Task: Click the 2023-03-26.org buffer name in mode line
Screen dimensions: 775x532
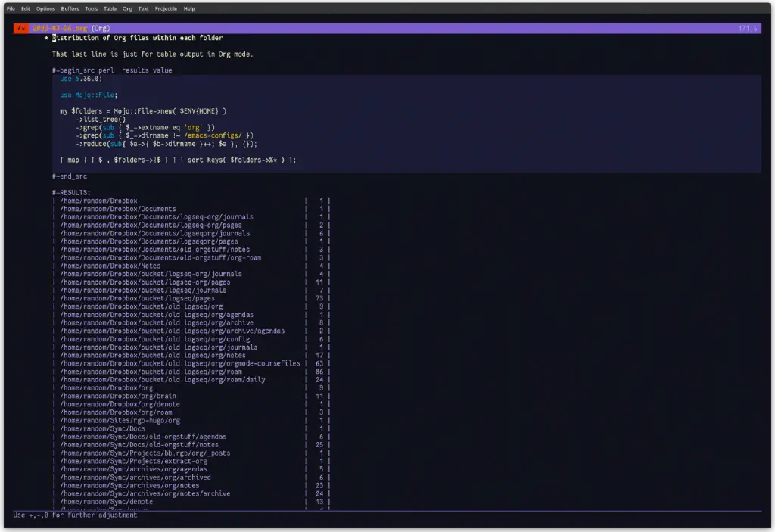Action: coord(60,28)
